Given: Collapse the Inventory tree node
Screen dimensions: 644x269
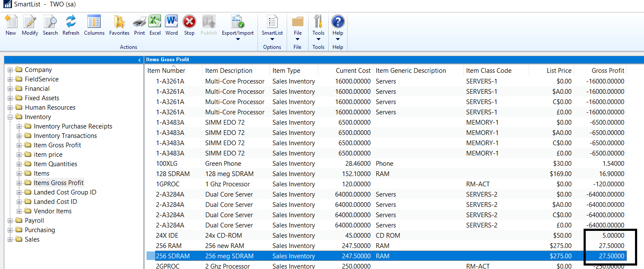Looking at the screenshot, I should pyautogui.click(x=10, y=117).
